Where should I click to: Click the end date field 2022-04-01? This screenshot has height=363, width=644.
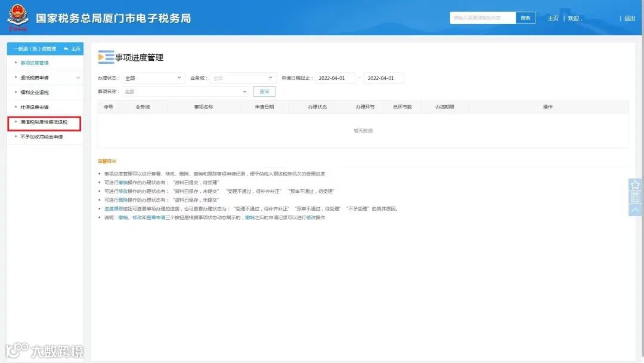[383, 78]
